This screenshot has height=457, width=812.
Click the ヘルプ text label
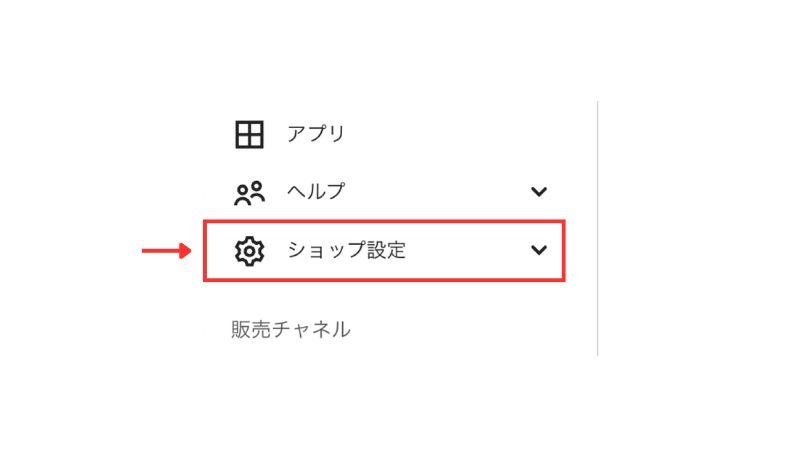[x=316, y=191]
